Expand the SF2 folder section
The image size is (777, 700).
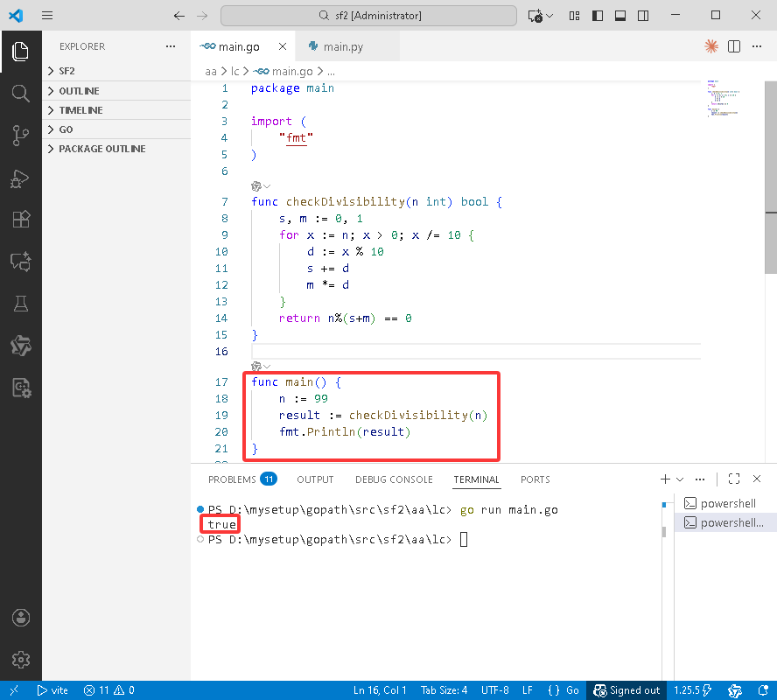tap(116, 71)
